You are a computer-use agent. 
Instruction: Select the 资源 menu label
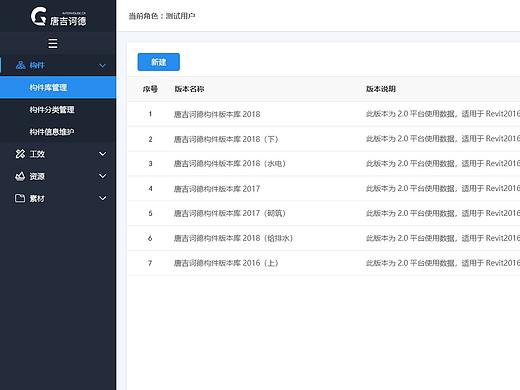point(37,176)
